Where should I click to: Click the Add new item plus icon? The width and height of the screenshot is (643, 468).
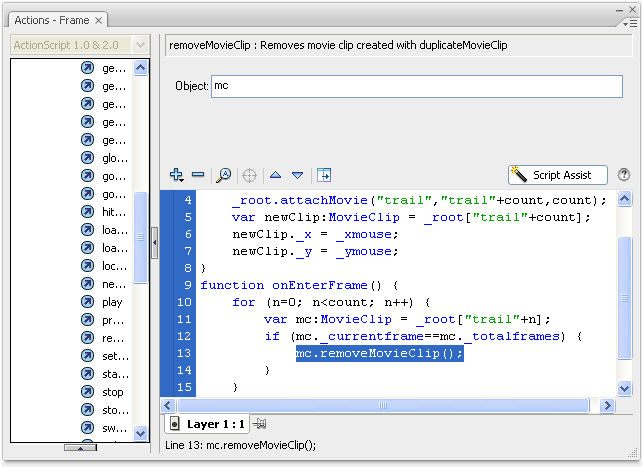click(x=177, y=175)
